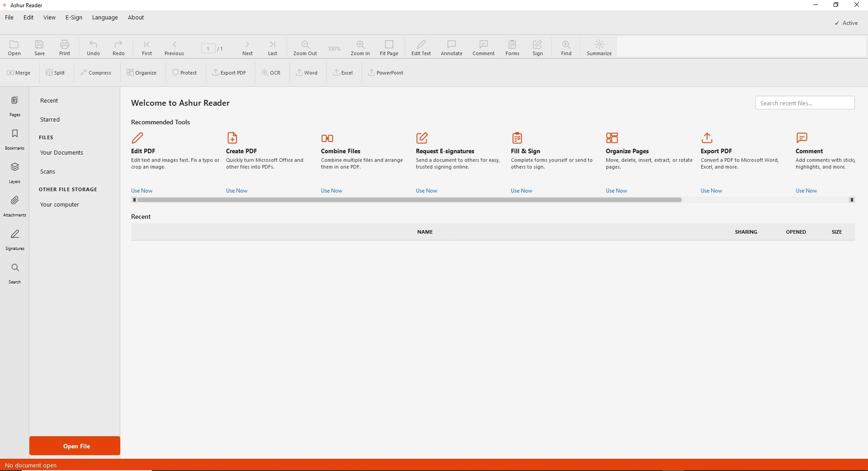Screen dimensions: 868x471
Task: Click the Export PDF toolbar button
Action: click(x=229, y=73)
